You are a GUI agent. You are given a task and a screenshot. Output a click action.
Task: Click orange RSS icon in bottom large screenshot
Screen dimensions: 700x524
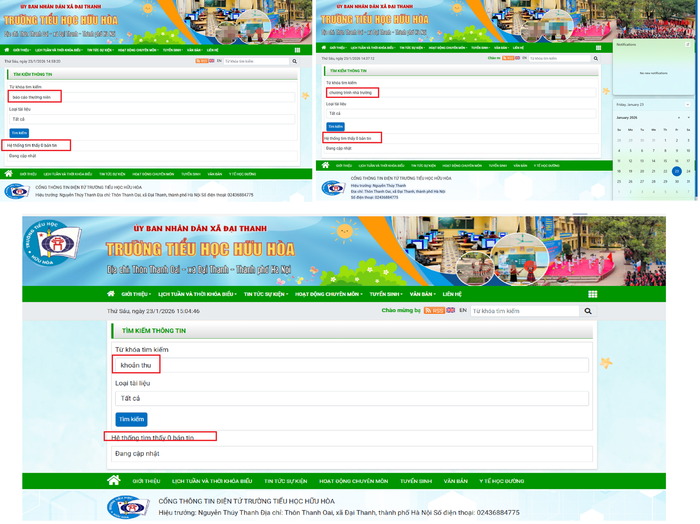(x=435, y=311)
